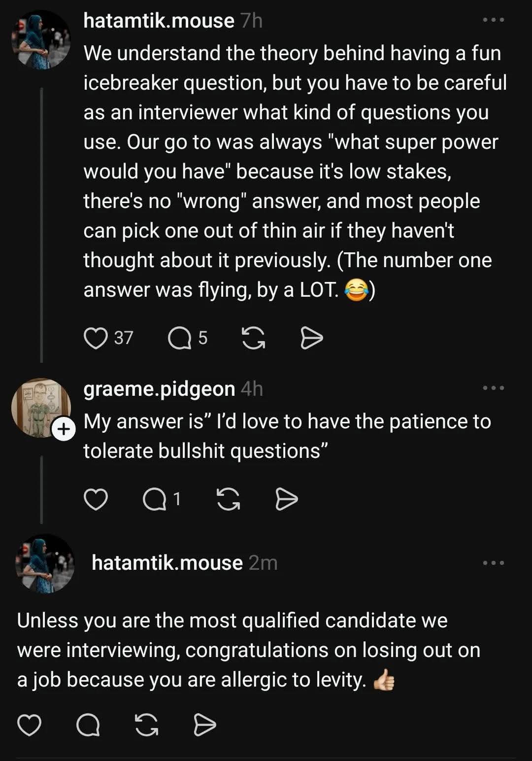Repost graeme.pidgeon's reply

click(x=229, y=499)
